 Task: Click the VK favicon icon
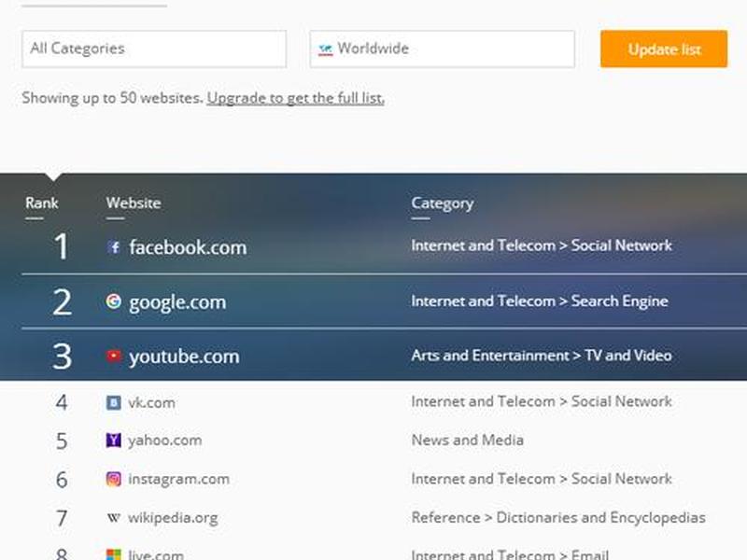[113, 403]
